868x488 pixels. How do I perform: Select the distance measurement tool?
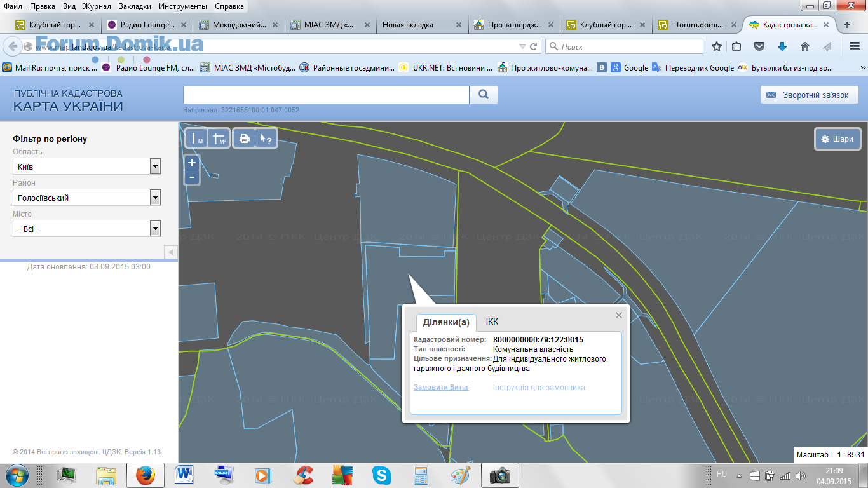(x=197, y=139)
